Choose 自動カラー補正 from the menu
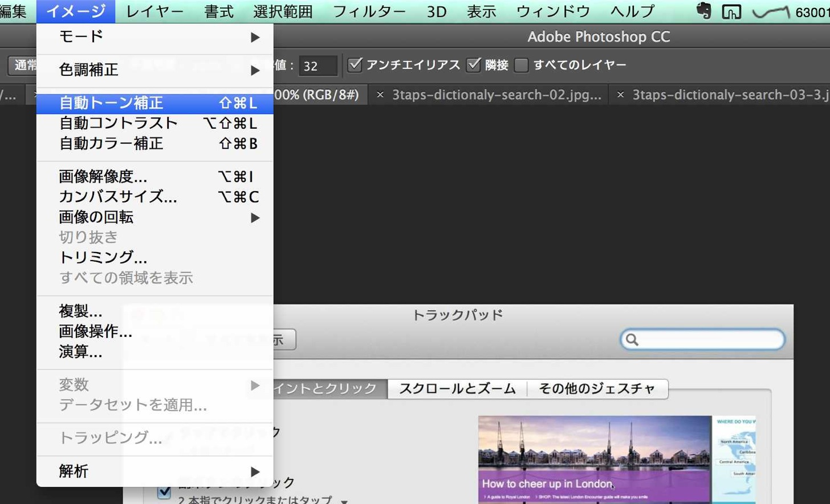 click(155, 143)
